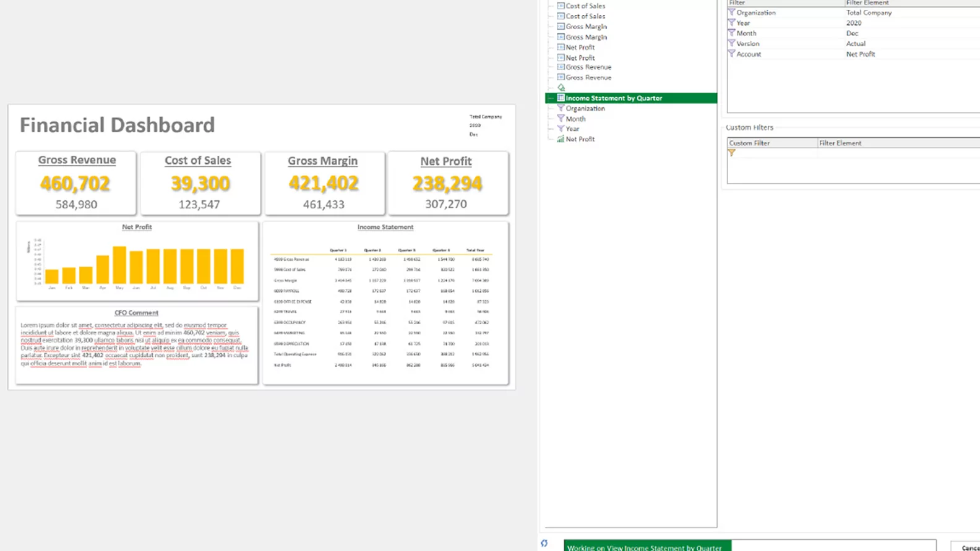Click the Organization funnel icon in the tree
The width and height of the screenshot is (980, 551).
click(x=561, y=108)
